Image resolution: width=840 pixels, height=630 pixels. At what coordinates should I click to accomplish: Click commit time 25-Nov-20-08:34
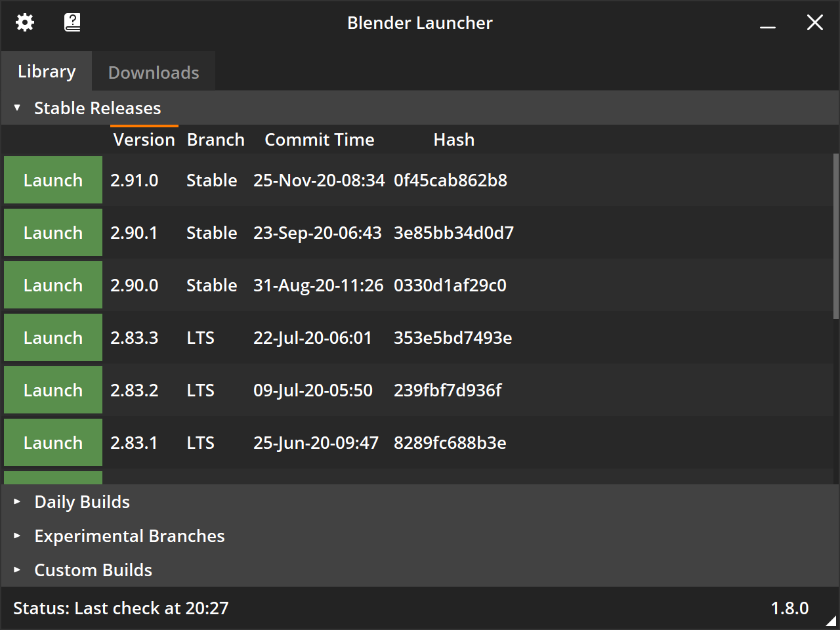coord(319,180)
